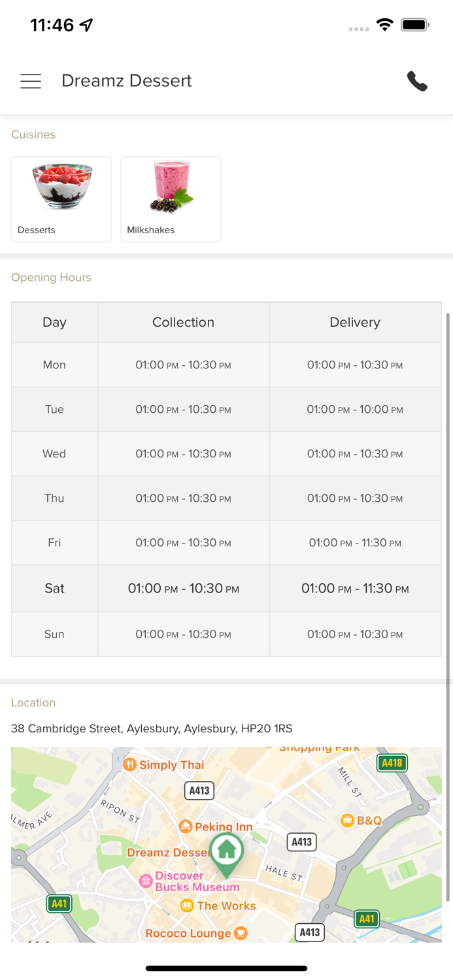
Task: Tap The Works store marker
Action: (x=187, y=906)
